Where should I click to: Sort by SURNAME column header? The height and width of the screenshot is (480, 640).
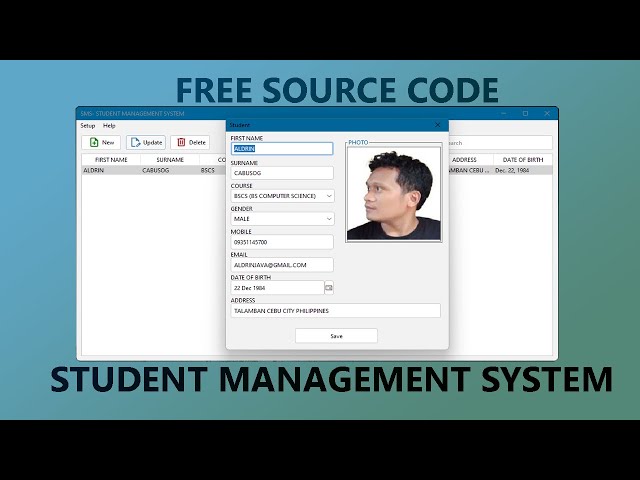[x=170, y=160]
